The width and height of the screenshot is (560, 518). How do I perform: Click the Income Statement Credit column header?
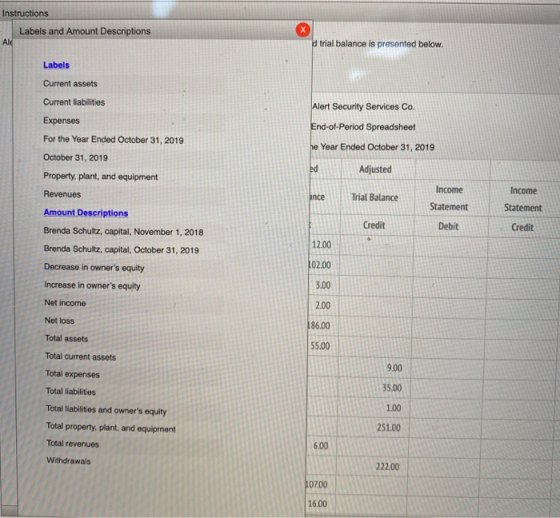(x=522, y=227)
